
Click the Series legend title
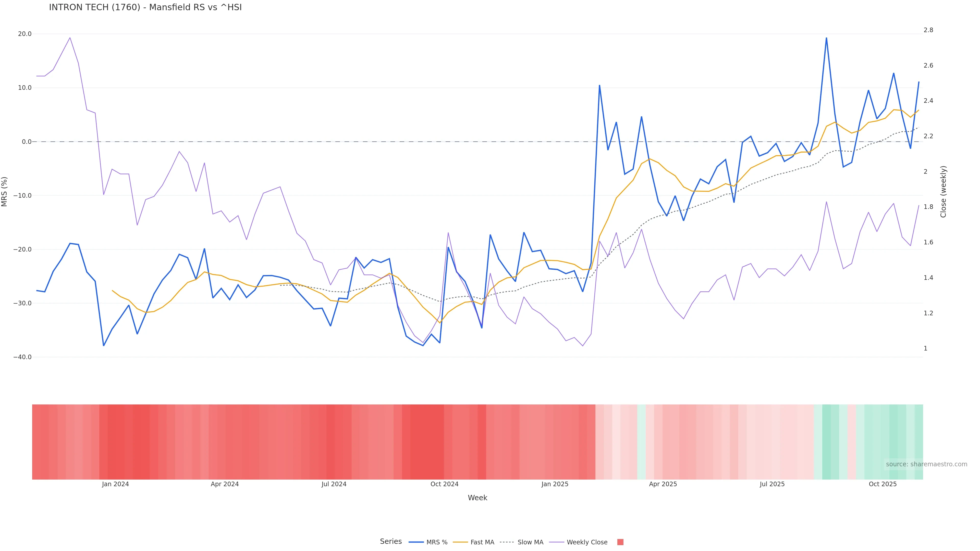pyautogui.click(x=391, y=542)
